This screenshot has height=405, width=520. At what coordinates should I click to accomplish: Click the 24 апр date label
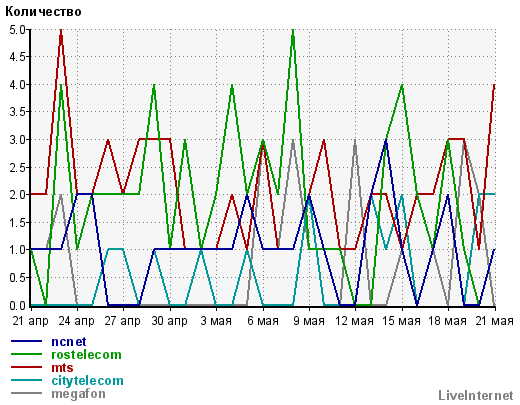(76, 321)
